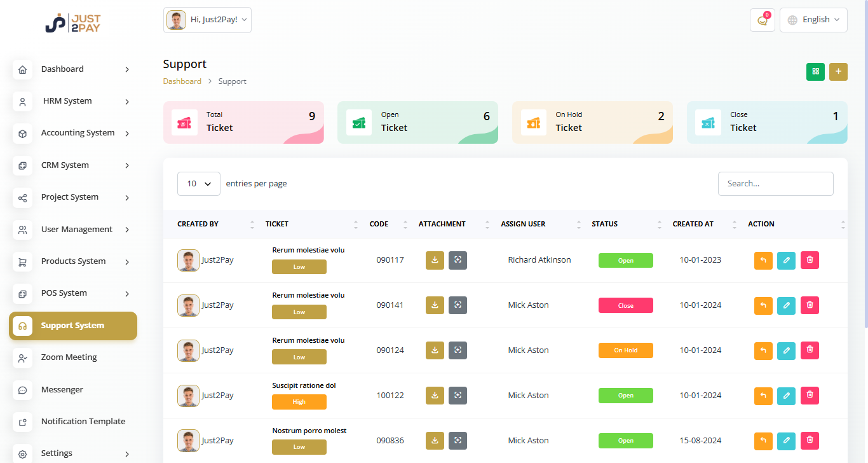The width and height of the screenshot is (868, 463).
Task: Click the Search tickets input field
Action: [x=775, y=184]
